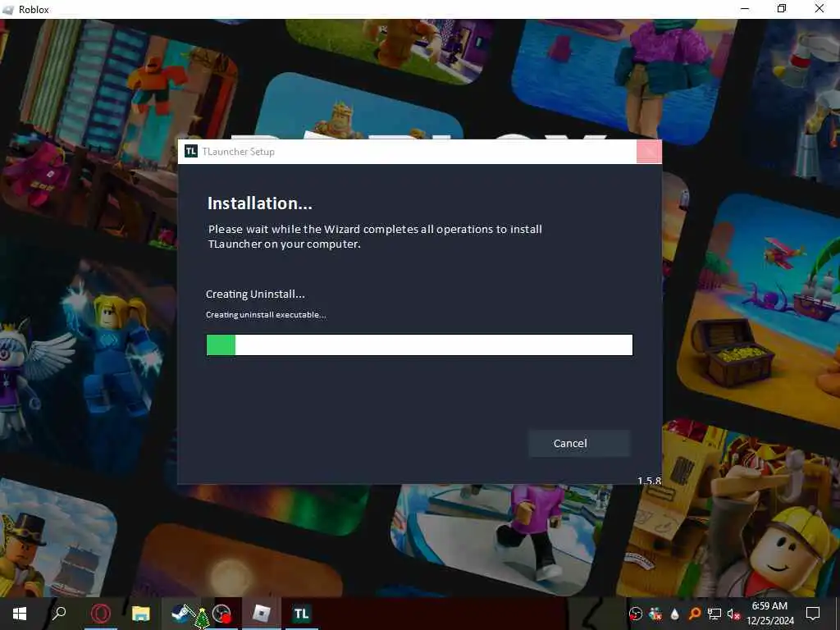
Task: Open OBS Studio from taskbar
Action: coord(221,614)
